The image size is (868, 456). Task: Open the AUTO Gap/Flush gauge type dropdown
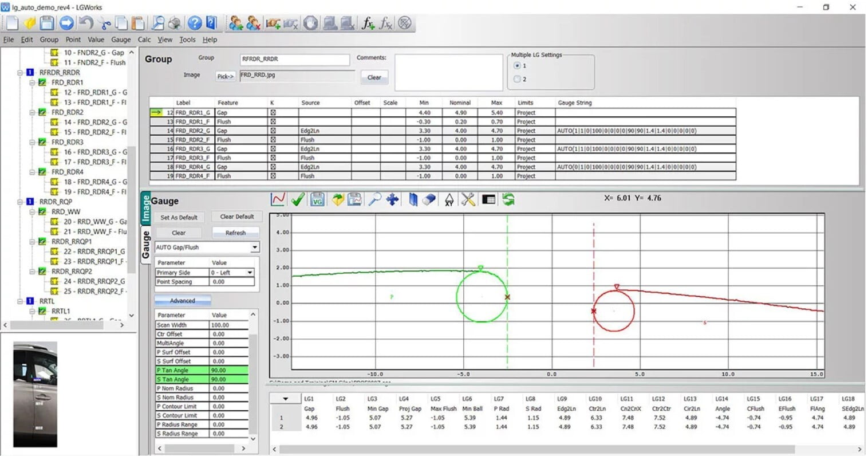click(x=254, y=247)
